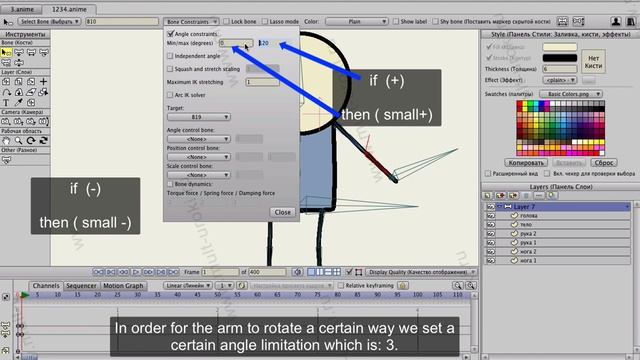Collapse the Layer 7 group triangle
The width and height of the screenshot is (640, 360).
pos(499,207)
